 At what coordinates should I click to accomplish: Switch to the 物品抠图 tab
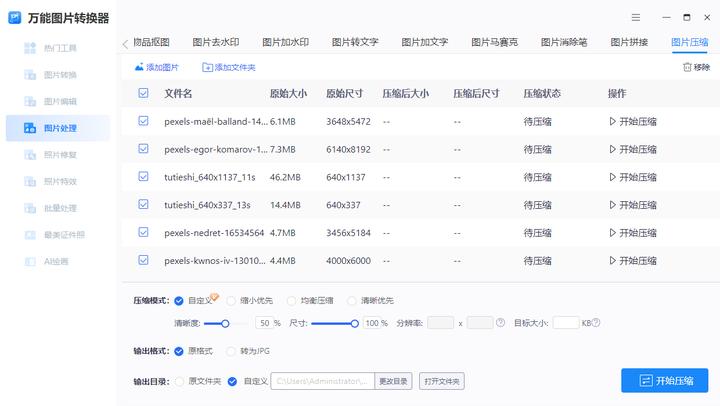click(152, 42)
